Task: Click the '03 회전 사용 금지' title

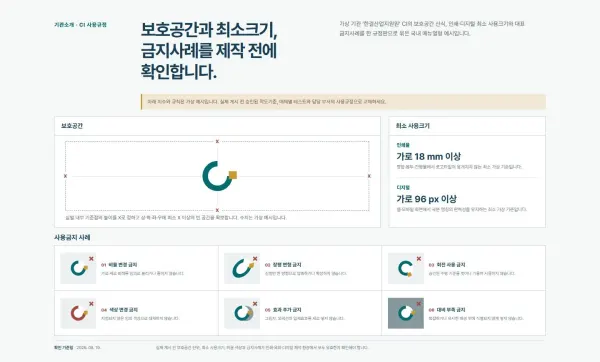Action: click(447, 265)
